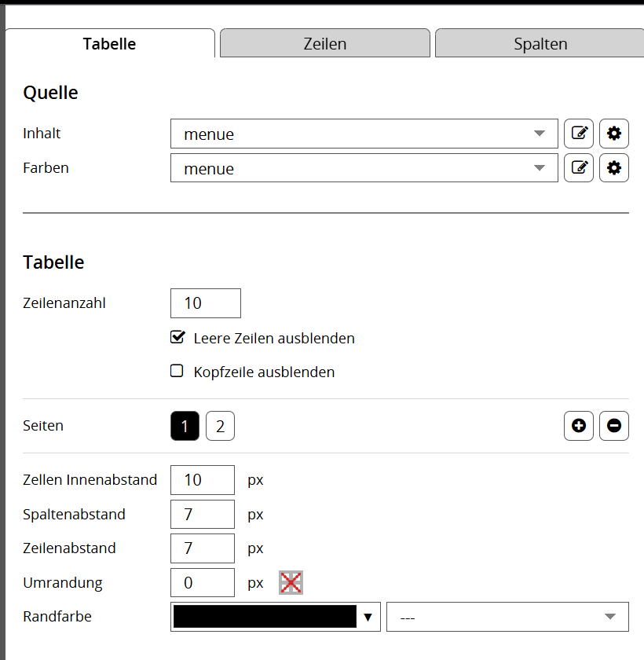Select page 1 under Seiten

click(185, 427)
